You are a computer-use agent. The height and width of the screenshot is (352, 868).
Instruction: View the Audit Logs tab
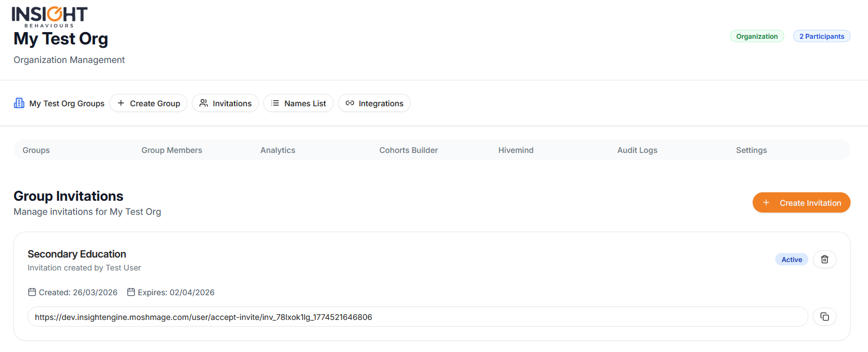[x=637, y=150]
